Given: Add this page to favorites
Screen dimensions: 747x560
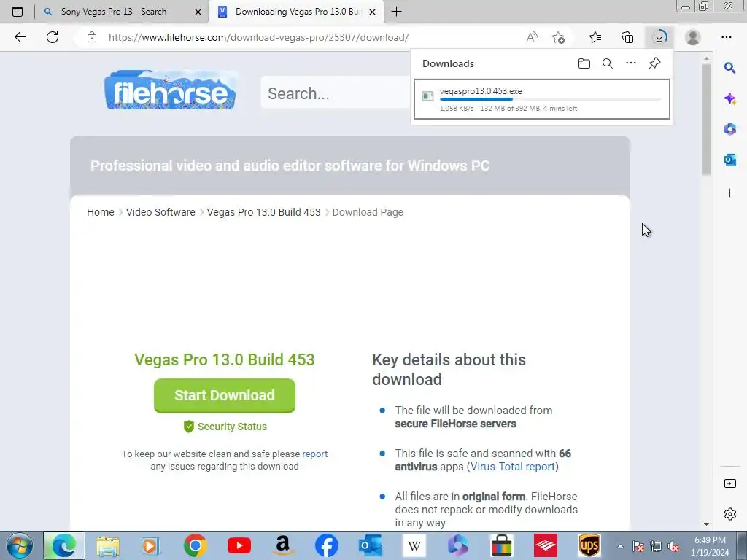Looking at the screenshot, I should pos(558,37).
